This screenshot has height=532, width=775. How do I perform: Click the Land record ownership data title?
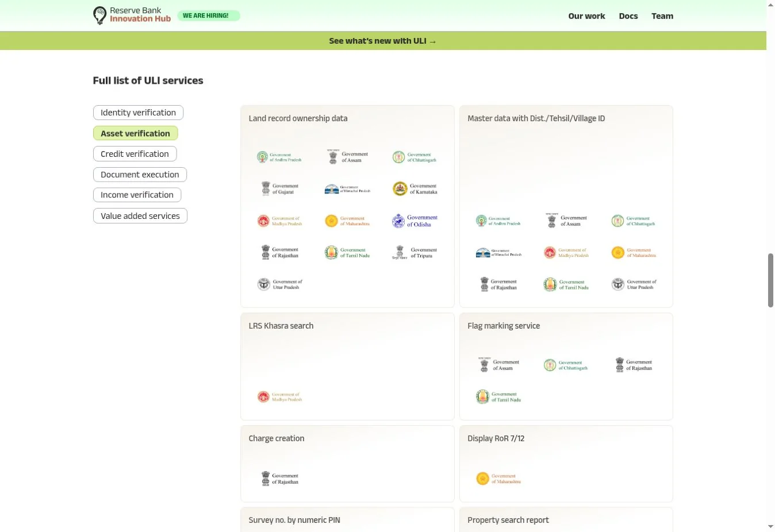tap(298, 118)
